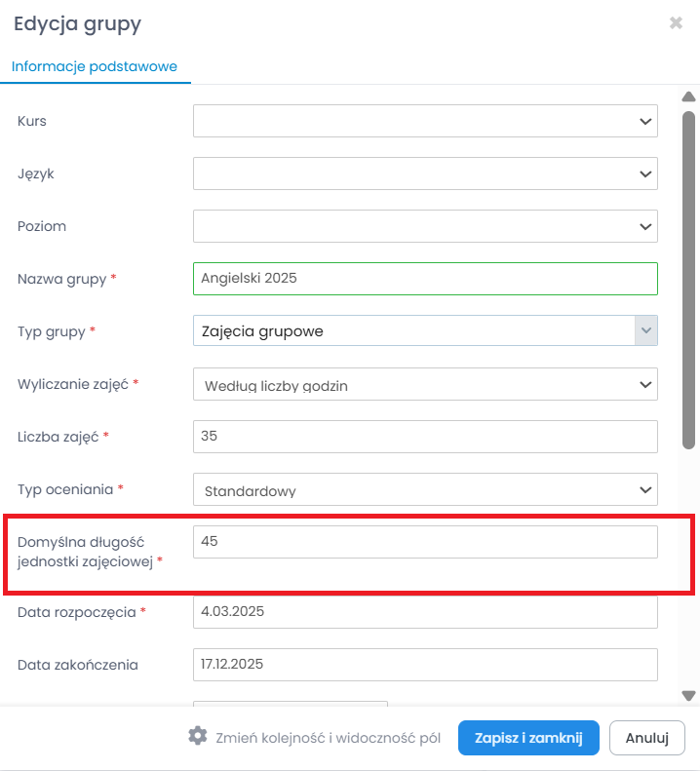The height and width of the screenshot is (771, 700).
Task: Click the Data zakończenia date field
Action: pyautogui.click(x=425, y=665)
